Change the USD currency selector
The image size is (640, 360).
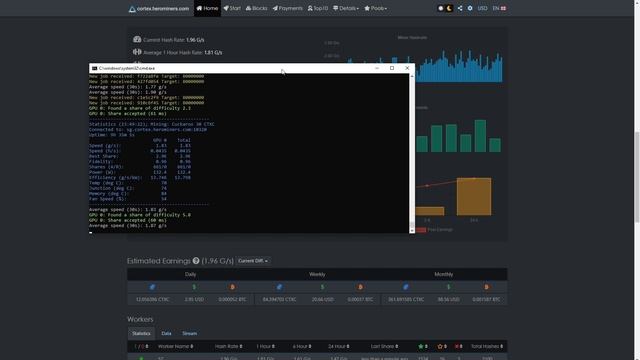482,8
